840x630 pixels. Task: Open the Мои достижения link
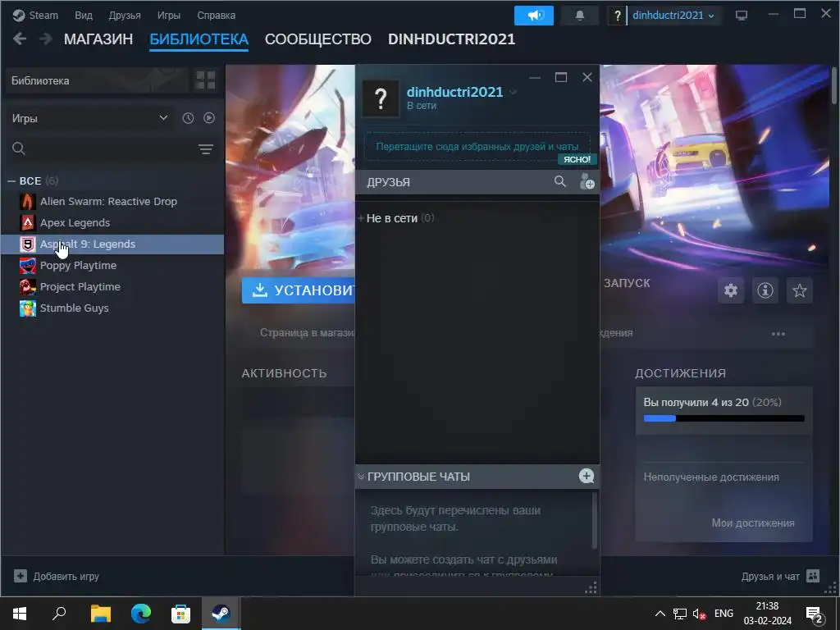(x=753, y=523)
